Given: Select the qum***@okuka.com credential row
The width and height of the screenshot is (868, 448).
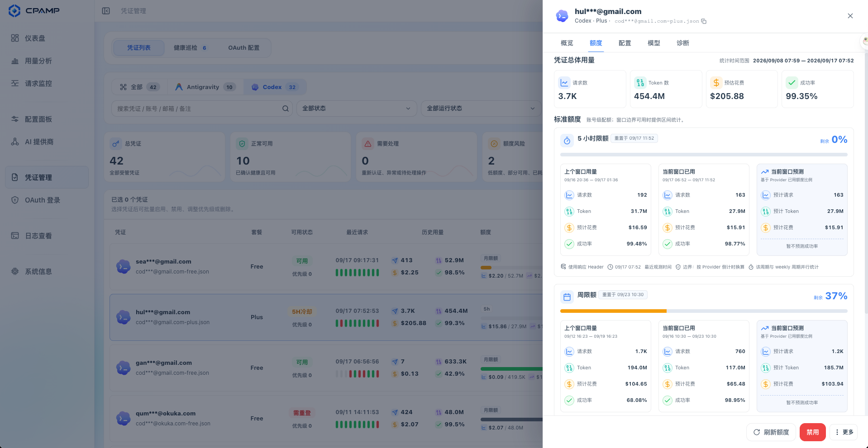Looking at the screenshot, I should point(326,419).
